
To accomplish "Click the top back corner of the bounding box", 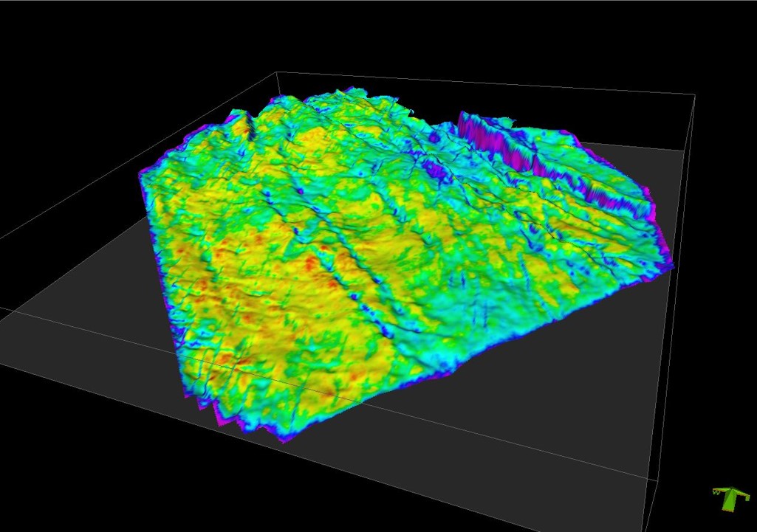I will (276, 72).
